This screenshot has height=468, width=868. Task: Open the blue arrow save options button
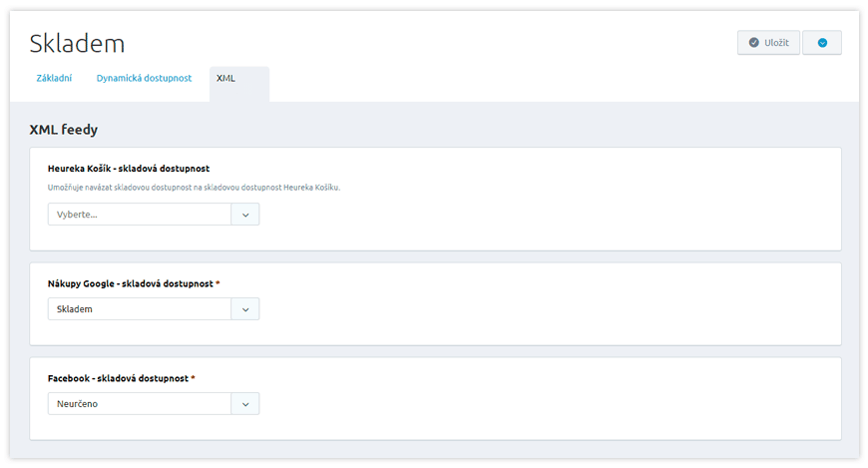[822, 43]
